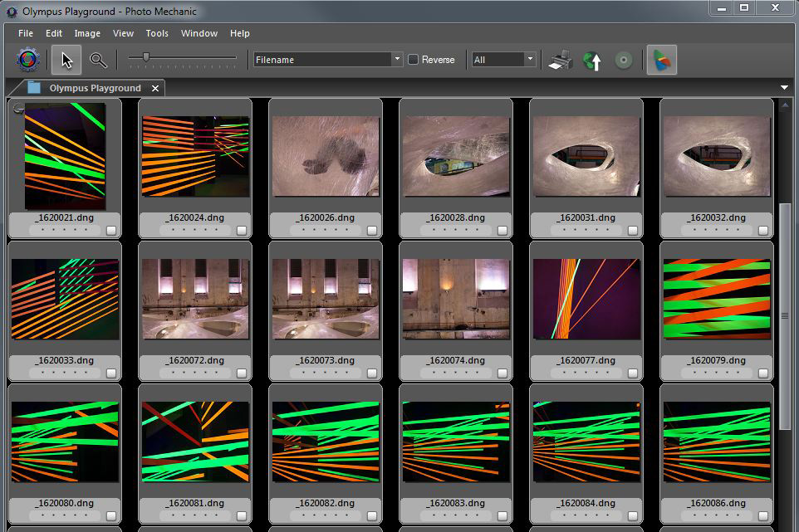Click the vertical scrollbar thumb
This screenshot has width=799, height=532.
click(x=785, y=315)
